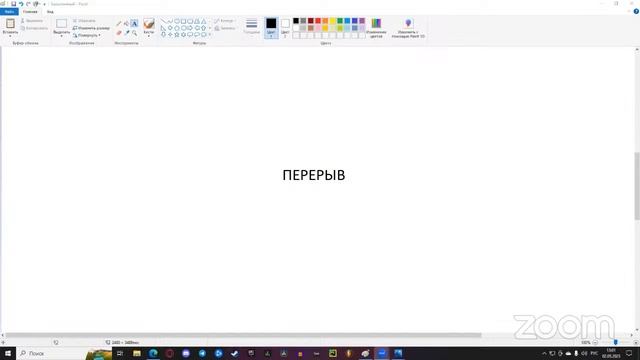Open the Windows Start menu
640x360 pixels.
(8, 353)
